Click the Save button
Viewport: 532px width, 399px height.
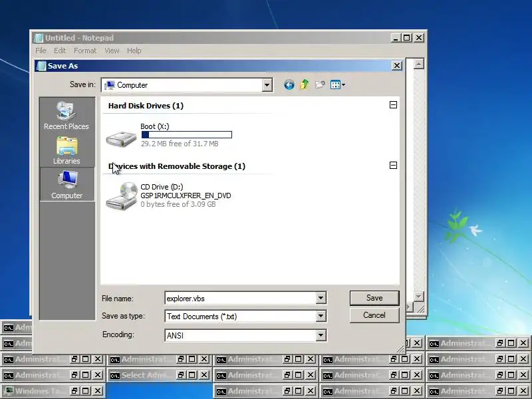coord(374,298)
